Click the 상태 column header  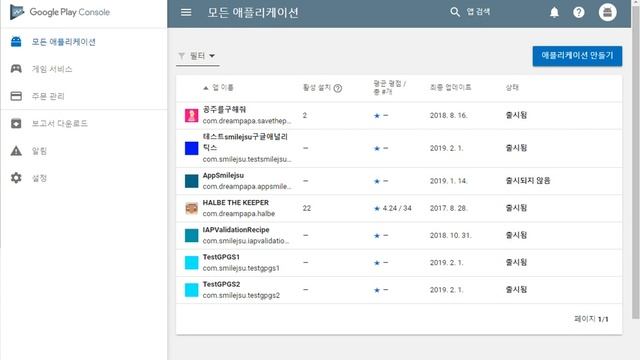click(512, 87)
